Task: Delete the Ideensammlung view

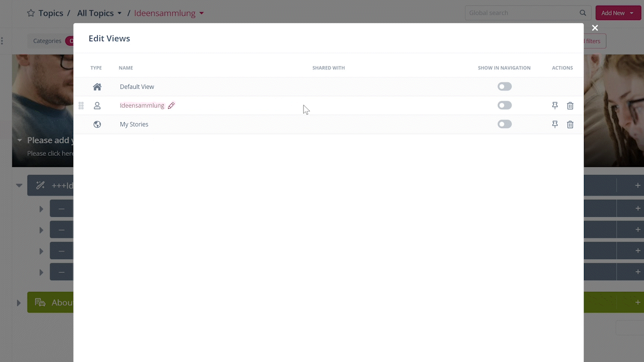Action: coord(570,106)
